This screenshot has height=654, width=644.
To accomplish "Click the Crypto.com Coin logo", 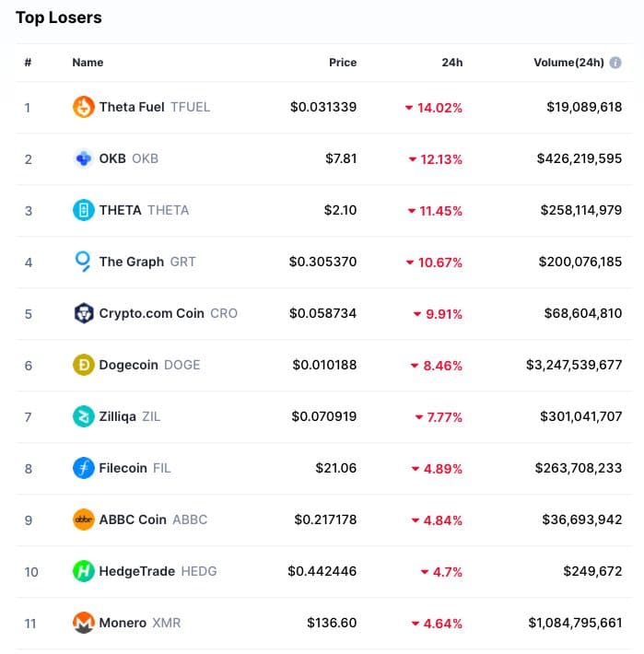I will pos(84,313).
